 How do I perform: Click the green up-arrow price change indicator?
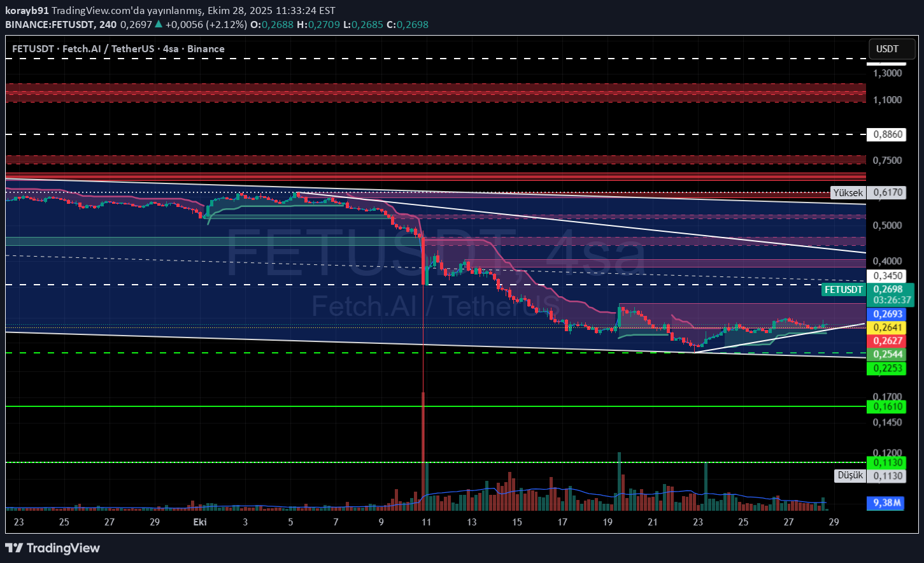pos(159,25)
